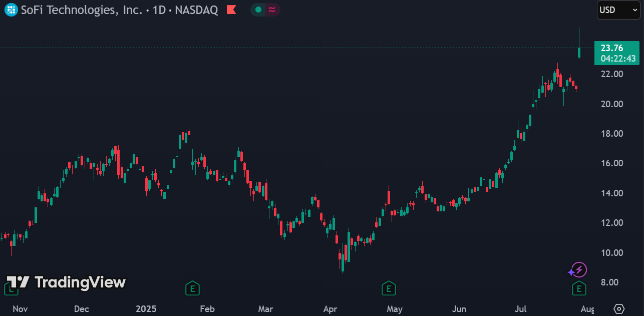Click the Apr time axis label
The width and height of the screenshot is (644, 316).
330,309
